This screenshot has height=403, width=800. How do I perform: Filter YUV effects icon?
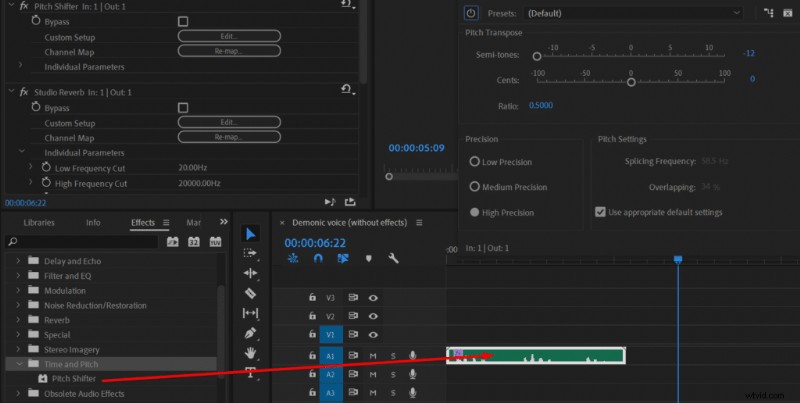215,242
